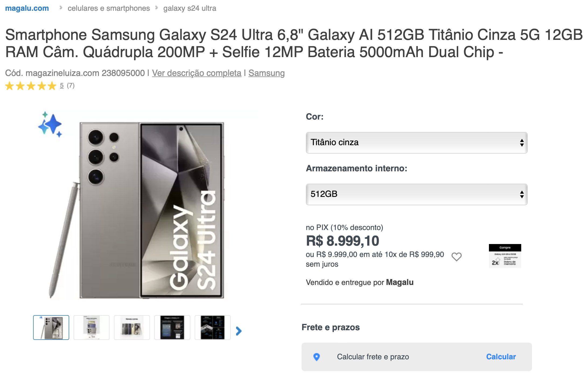Open Ver descrição completa link
Screen dimensions: 588x376
(x=197, y=73)
